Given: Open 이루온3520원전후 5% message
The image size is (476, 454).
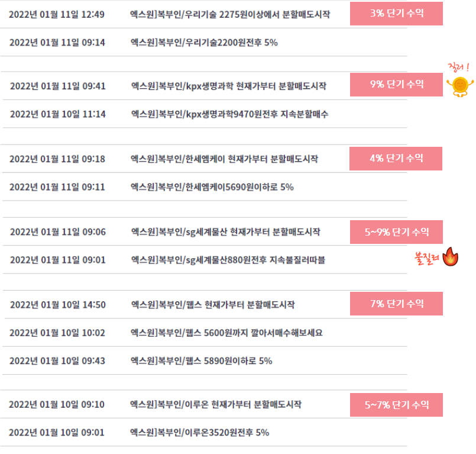Looking at the screenshot, I should (x=200, y=433).
